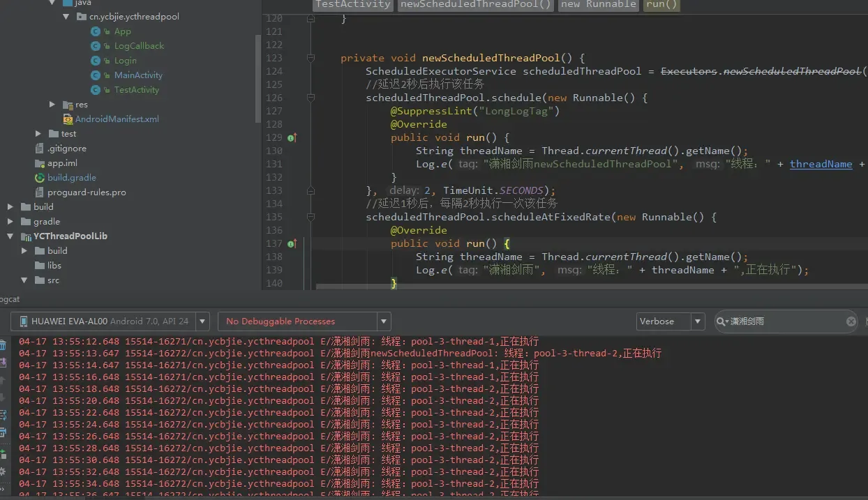Viewport: 868px width, 500px height.
Task: Clear logcat with the trash icon
Action: [x=3, y=344]
